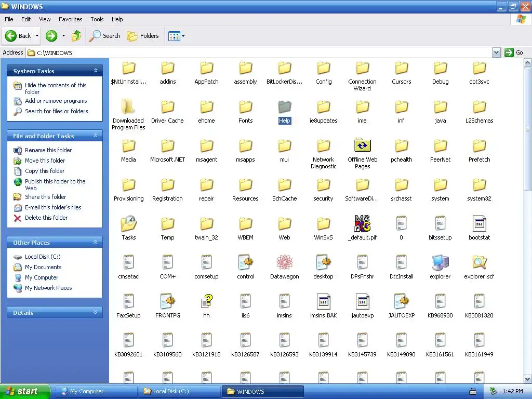Select the KB968930 log file

click(440, 301)
